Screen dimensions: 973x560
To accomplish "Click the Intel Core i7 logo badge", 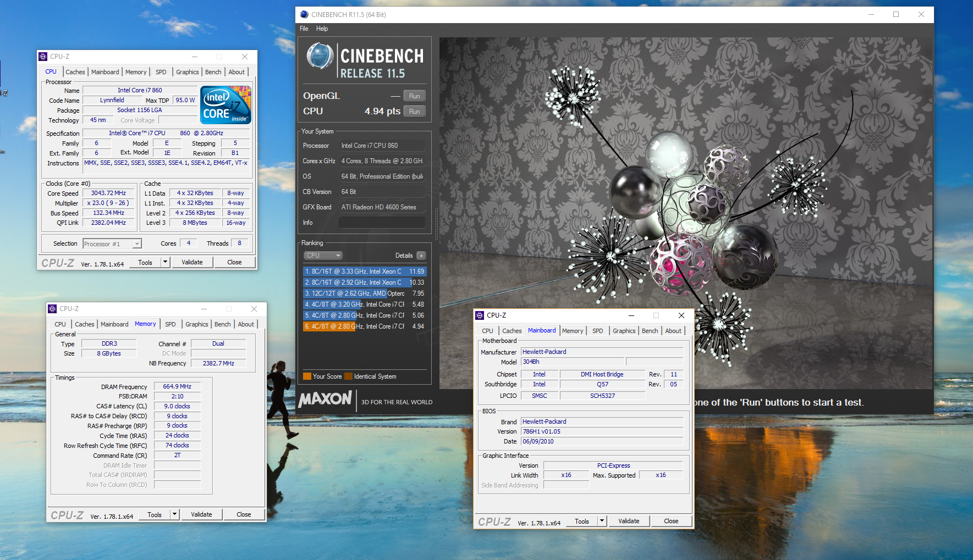I will [226, 104].
